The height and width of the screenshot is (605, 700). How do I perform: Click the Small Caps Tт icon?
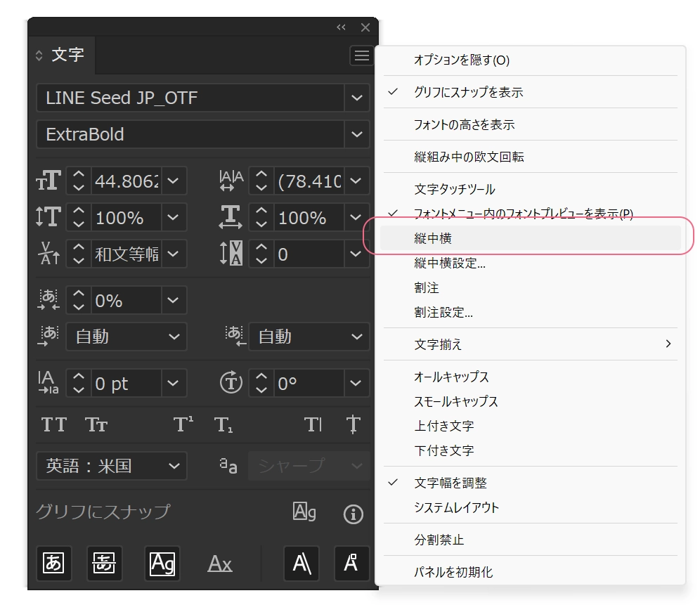(x=96, y=424)
